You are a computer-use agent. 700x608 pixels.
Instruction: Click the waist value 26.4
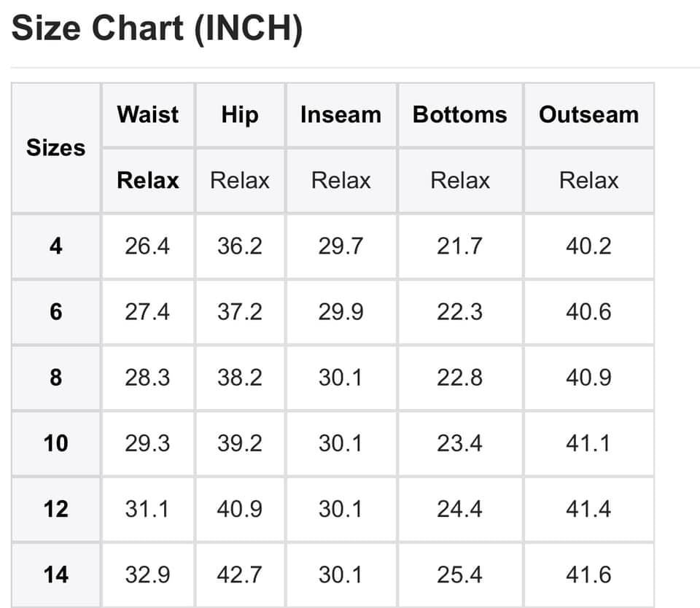(x=148, y=246)
